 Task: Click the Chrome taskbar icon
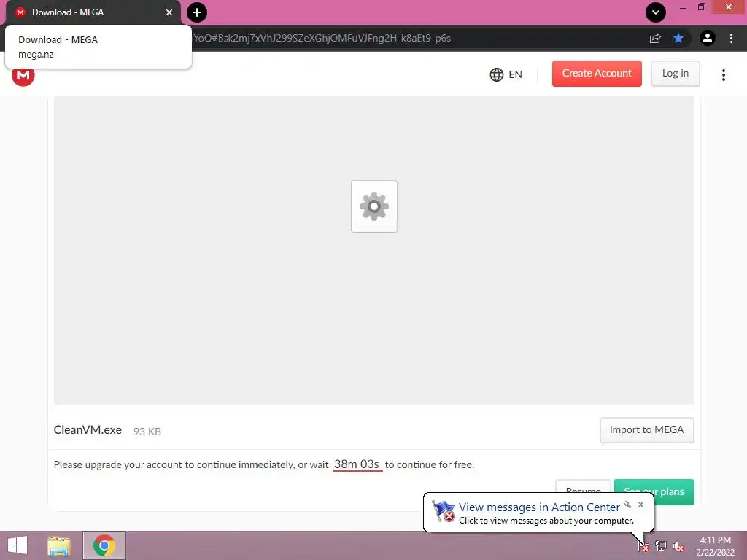104,545
